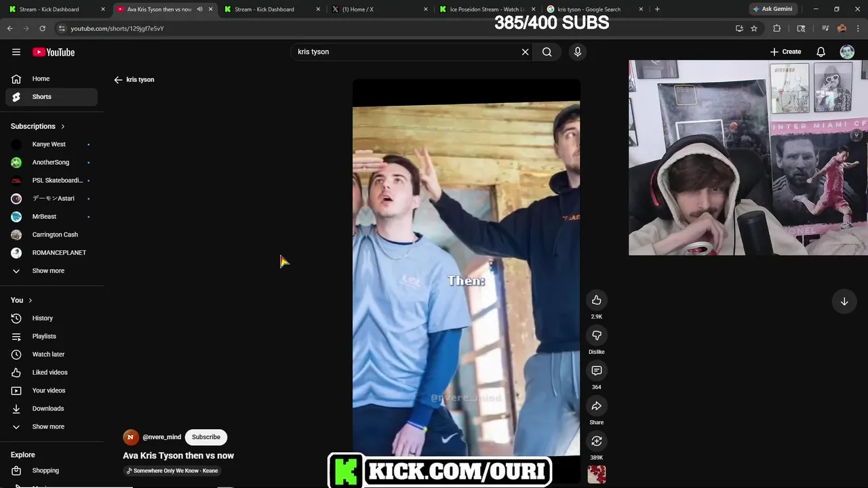The height and width of the screenshot is (488, 868).
Task: Open the Kanye West subscription
Action: pyautogui.click(x=52, y=144)
